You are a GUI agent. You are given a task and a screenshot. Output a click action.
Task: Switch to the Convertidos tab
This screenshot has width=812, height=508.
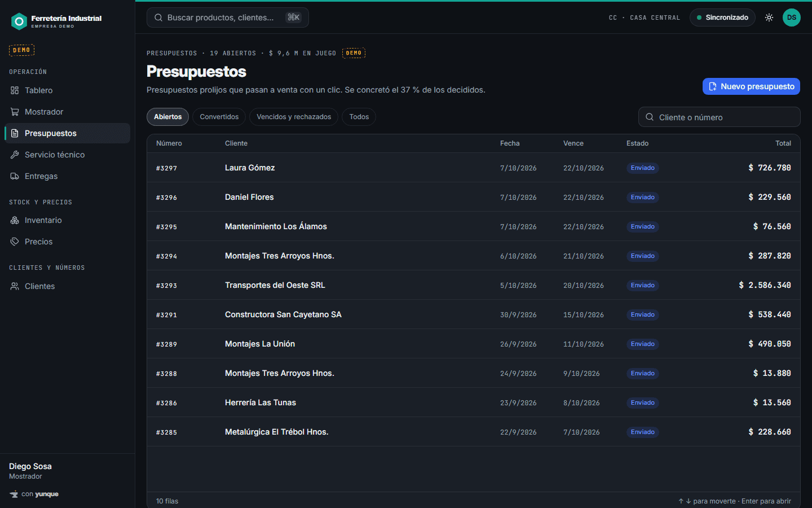[x=219, y=117]
